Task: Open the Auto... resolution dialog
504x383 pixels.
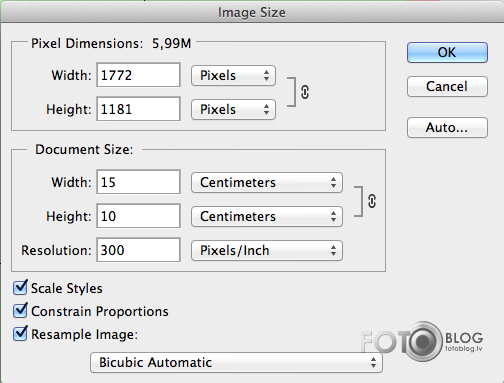Action: 447,127
